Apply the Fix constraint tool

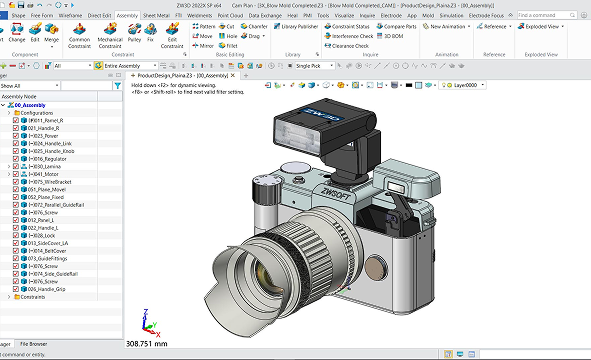point(150,32)
